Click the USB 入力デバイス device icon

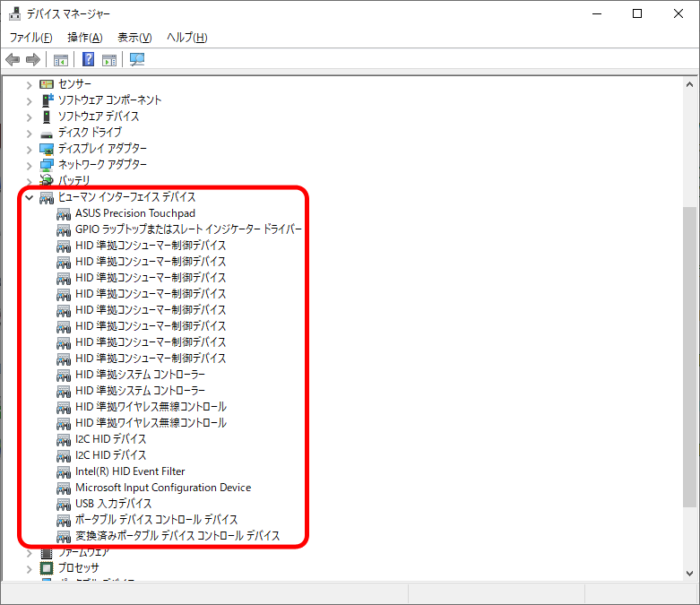click(64, 504)
